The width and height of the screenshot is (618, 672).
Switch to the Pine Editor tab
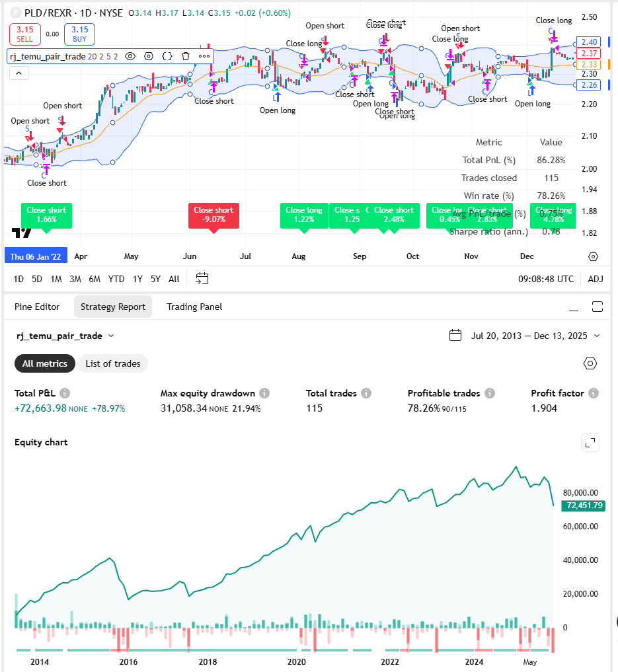37,307
